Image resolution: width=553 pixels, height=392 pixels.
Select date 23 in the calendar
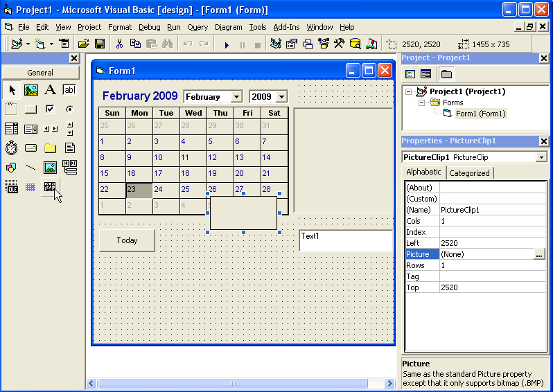pos(139,190)
